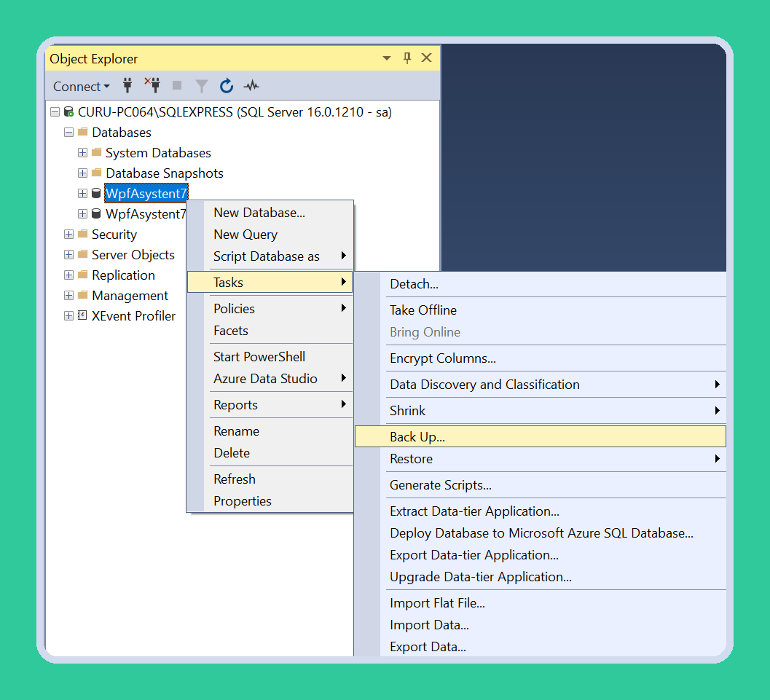Click the Connect Object Explorer plug icon
Viewport: 770px width, 700px height.
click(127, 86)
